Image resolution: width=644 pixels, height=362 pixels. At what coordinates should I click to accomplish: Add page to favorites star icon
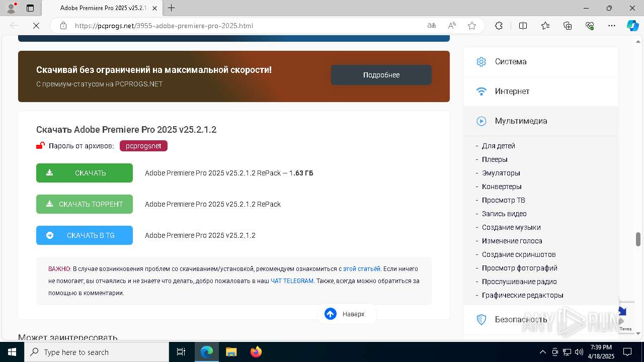coord(471,26)
